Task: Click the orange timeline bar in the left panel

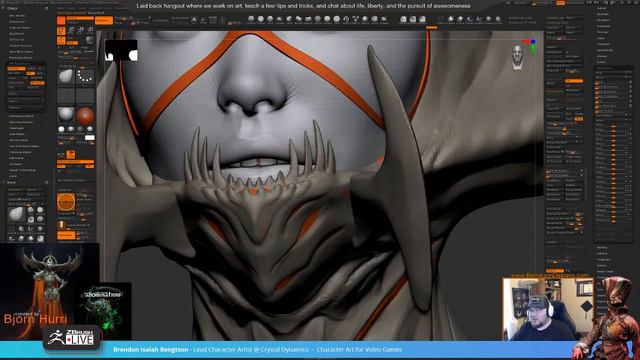Action: [76, 162]
